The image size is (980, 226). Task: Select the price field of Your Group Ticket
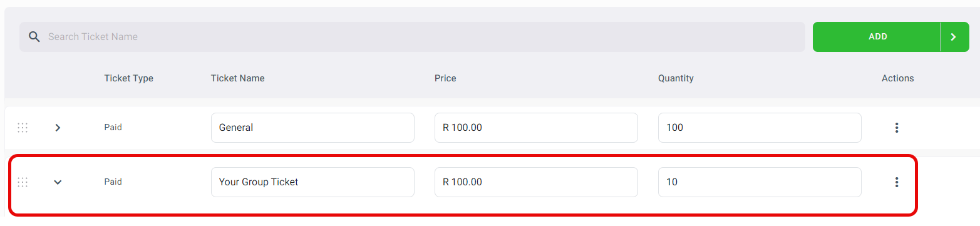tap(536, 182)
